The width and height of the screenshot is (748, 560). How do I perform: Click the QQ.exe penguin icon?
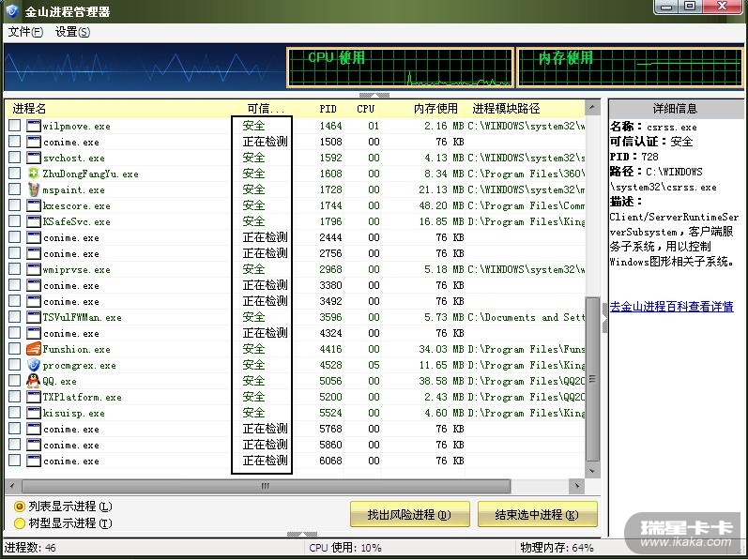coord(34,381)
